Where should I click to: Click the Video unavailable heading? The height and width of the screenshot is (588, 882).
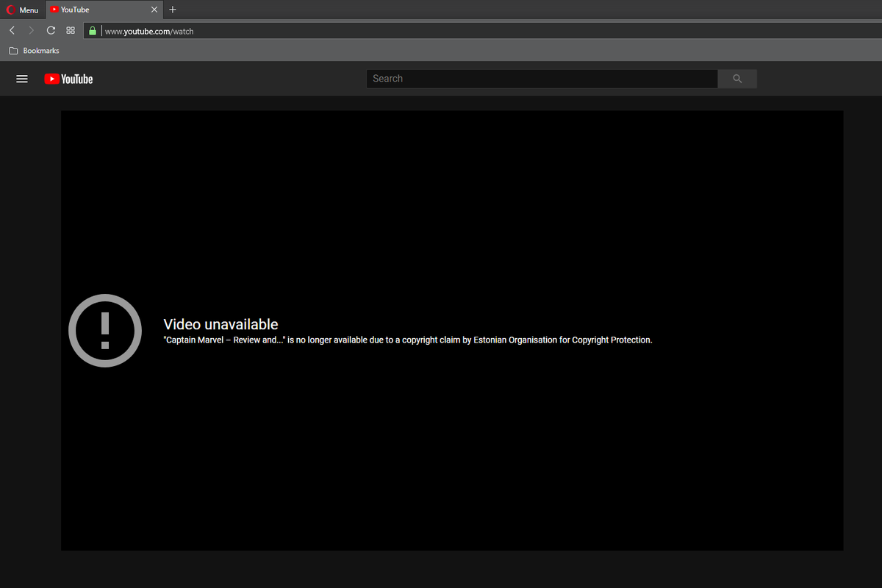coord(220,324)
